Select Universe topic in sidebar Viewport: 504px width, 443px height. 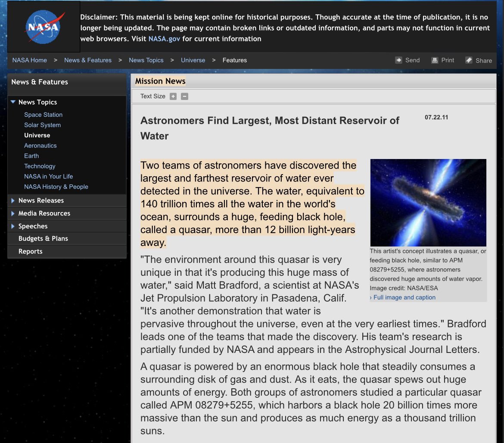point(37,135)
